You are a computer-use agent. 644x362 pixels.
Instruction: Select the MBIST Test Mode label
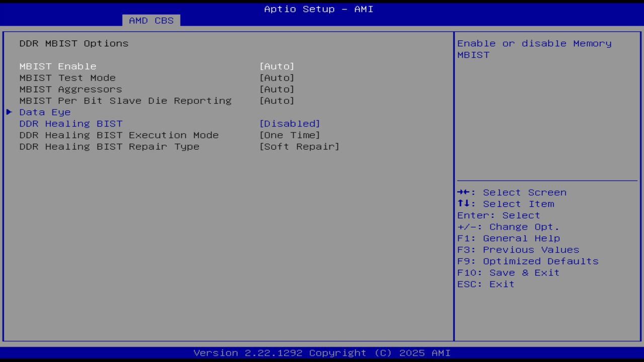(x=67, y=78)
